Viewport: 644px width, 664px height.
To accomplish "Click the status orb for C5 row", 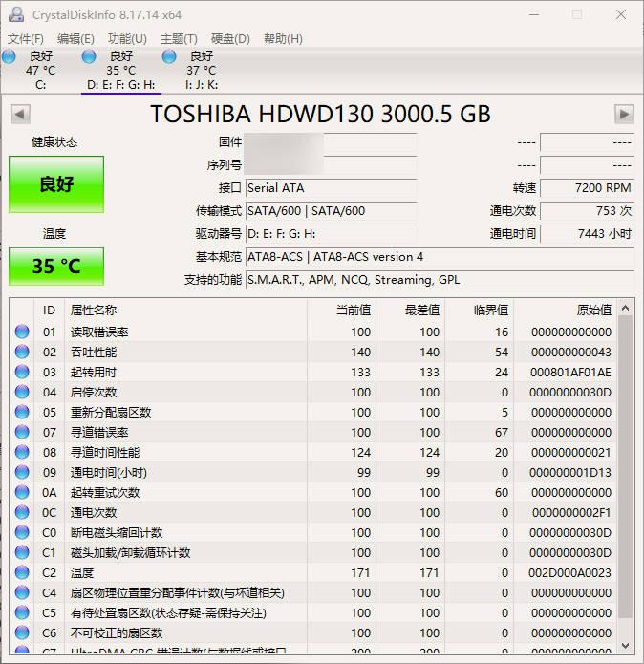I will tap(22, 612).
